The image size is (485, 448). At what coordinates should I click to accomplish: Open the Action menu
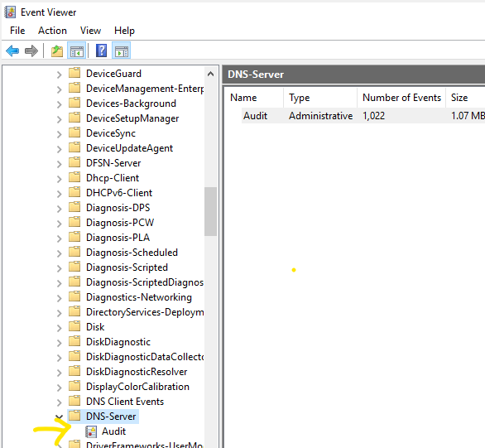click(x=52, y=31)
